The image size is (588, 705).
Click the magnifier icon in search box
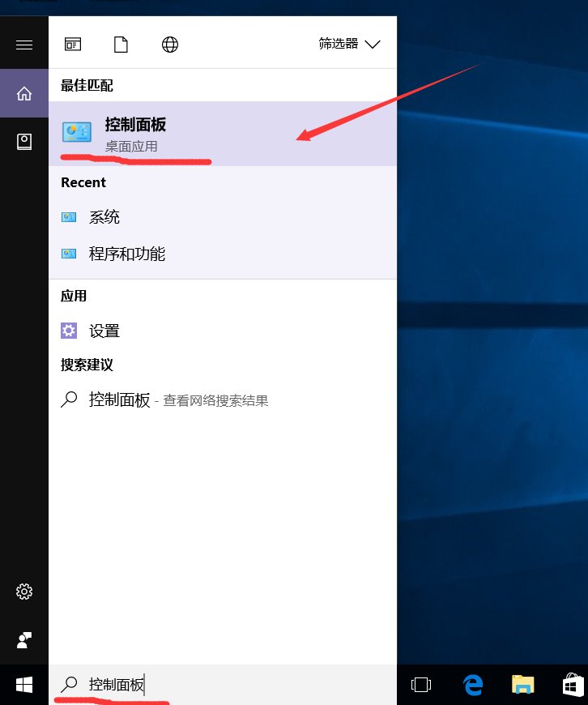69,684
